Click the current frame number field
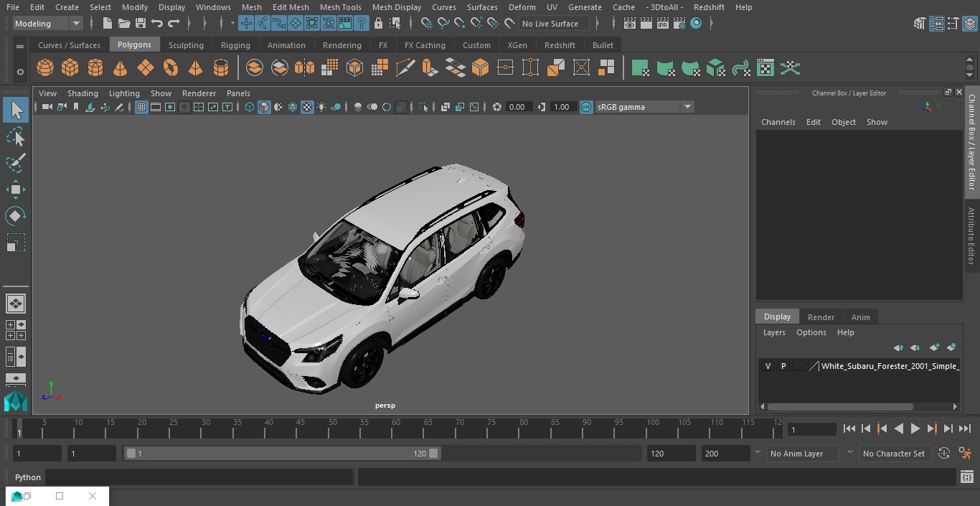 tap(811, 429)
